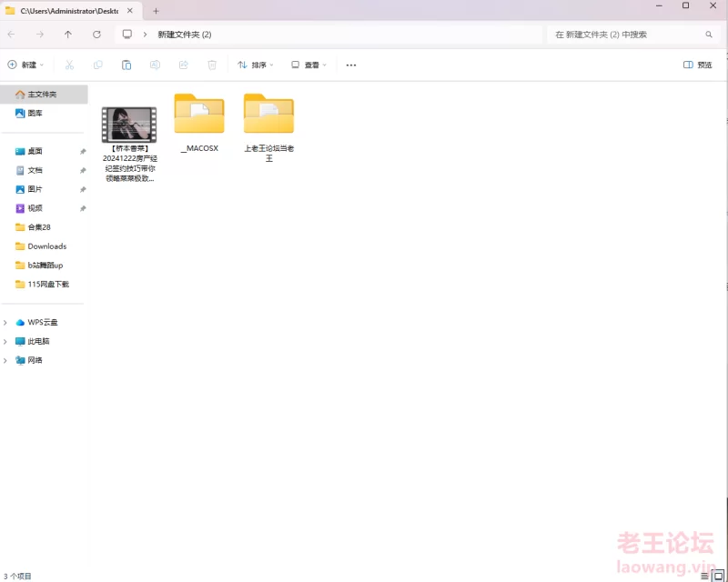This screenshot has width=728, height=582.
Task: Click the Copy icon in toolbar
Action: point(97,65)
